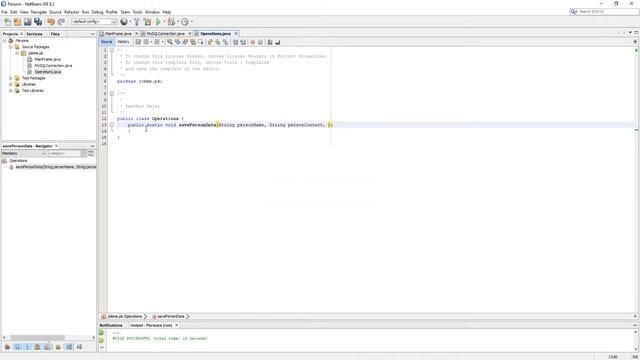Expand the Libraries node

pyautogui.click(x=11, y=84)
